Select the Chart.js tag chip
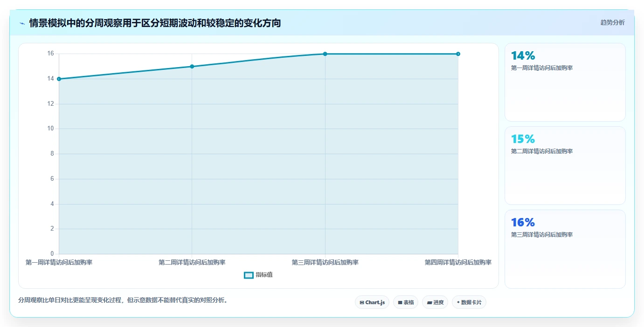The width and height of the screenshot is (644, 327). coord(372,302)
